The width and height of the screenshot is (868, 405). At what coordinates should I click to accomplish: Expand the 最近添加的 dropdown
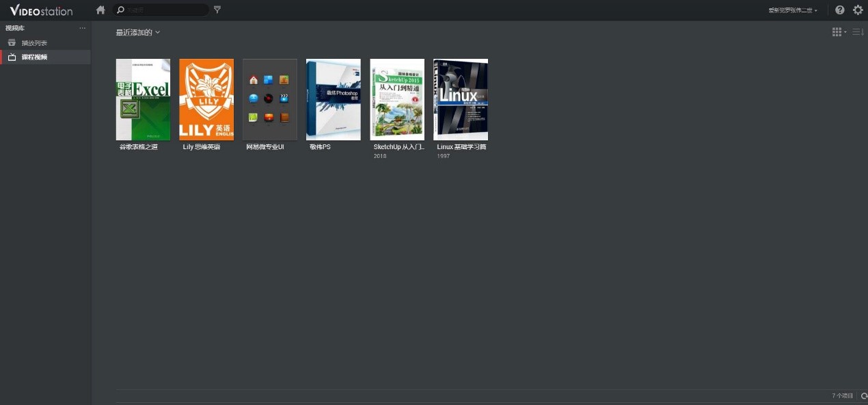point(137,32)
